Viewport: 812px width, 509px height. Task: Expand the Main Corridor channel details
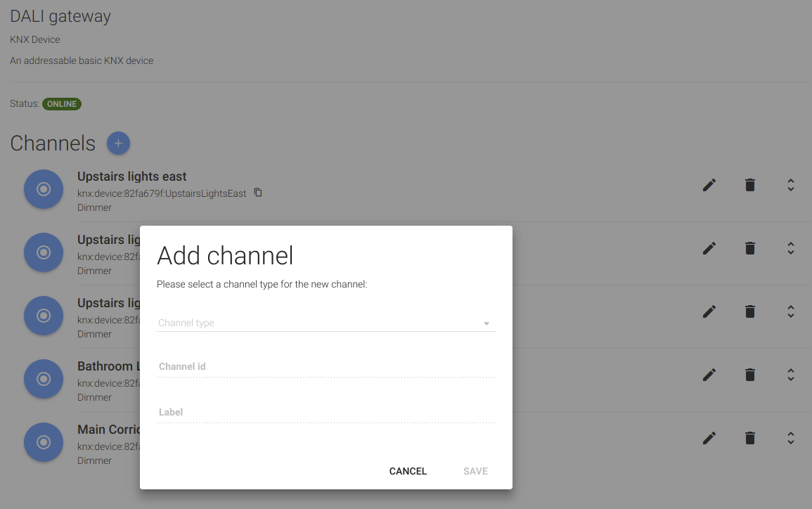pos(791,438)
